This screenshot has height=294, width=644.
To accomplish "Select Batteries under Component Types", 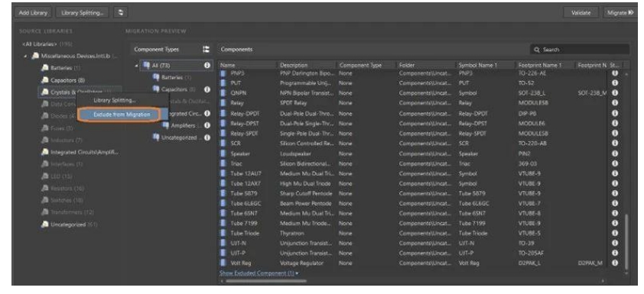I will [171, 77].
